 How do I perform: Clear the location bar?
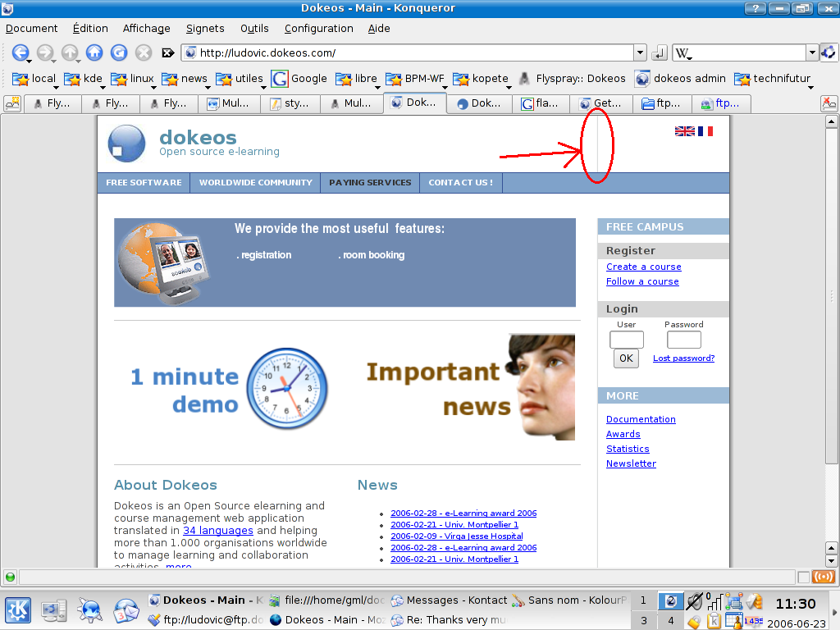point(167,52)
